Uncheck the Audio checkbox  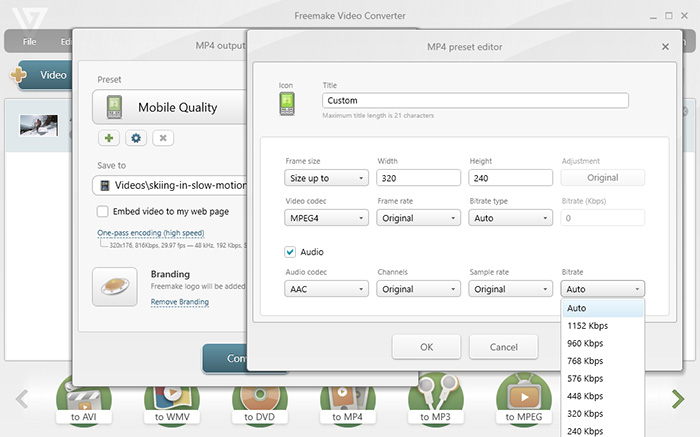coord(290,252)
